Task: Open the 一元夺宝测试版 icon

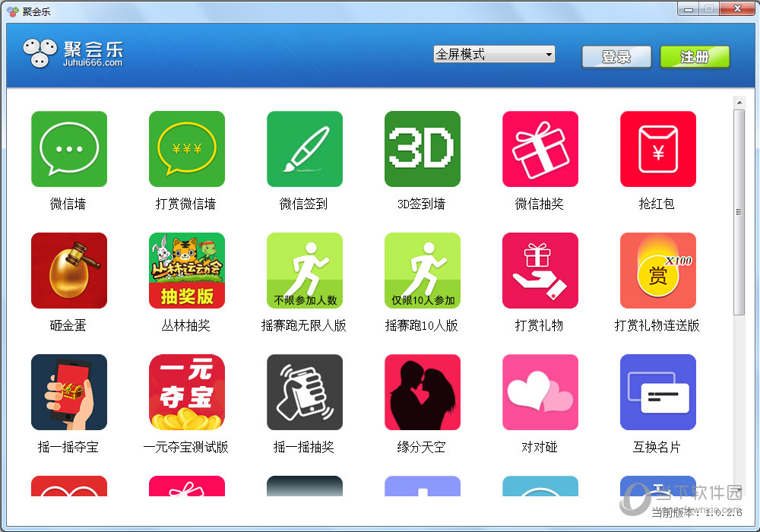Action: pyautogui.click(x=187, y=392)
